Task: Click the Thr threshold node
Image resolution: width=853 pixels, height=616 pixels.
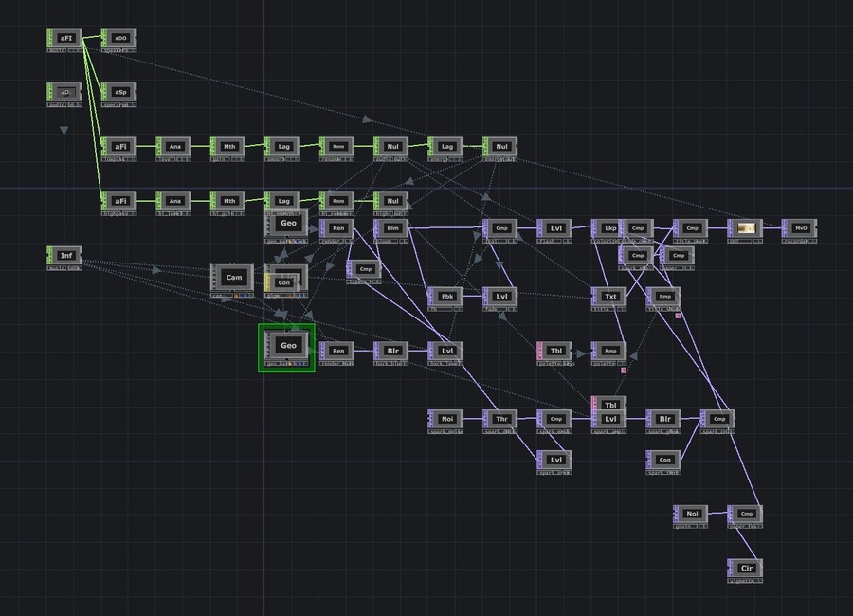Action: 499,419
